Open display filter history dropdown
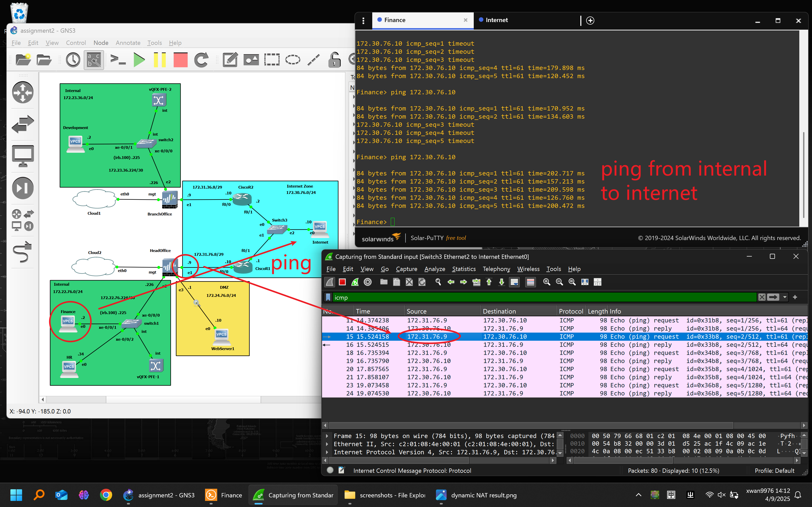The image size is (812, 507). click(785, 297)
